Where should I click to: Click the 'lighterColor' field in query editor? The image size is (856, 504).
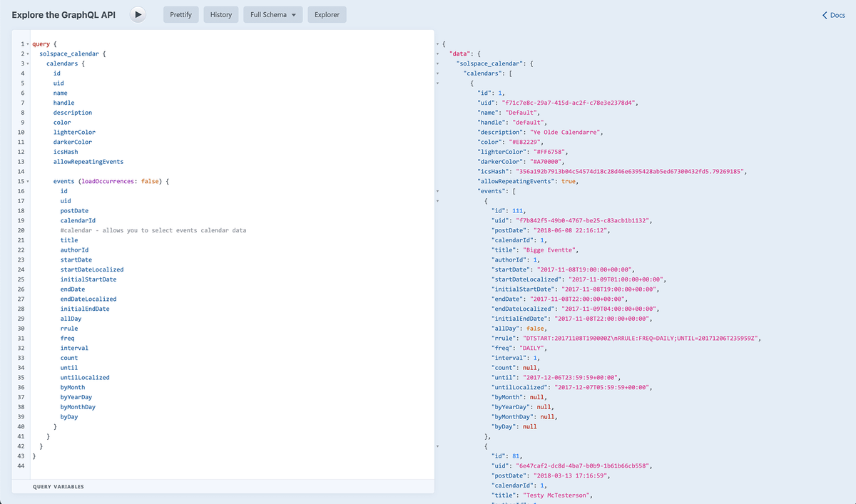coord(74,133)
